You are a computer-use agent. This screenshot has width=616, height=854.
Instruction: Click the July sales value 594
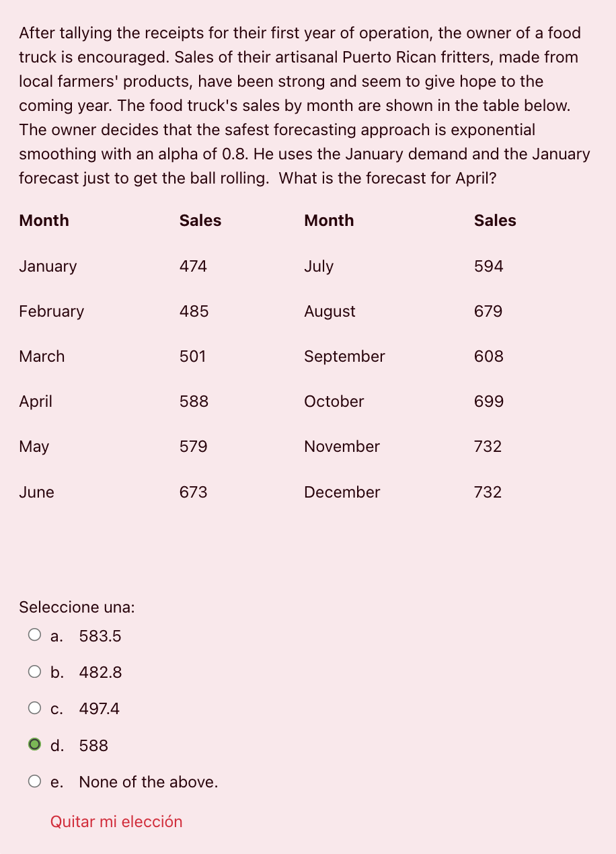(x=489, y=266)
